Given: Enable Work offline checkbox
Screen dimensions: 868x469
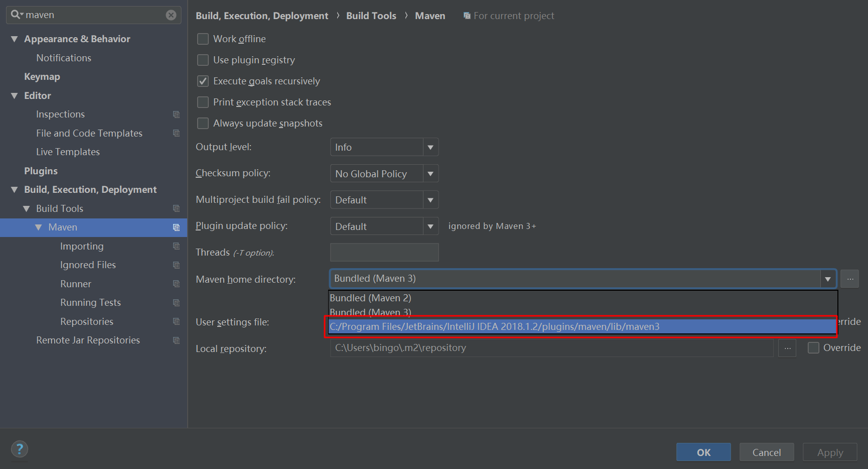Looking at the screenshot, I should [203, 39].
